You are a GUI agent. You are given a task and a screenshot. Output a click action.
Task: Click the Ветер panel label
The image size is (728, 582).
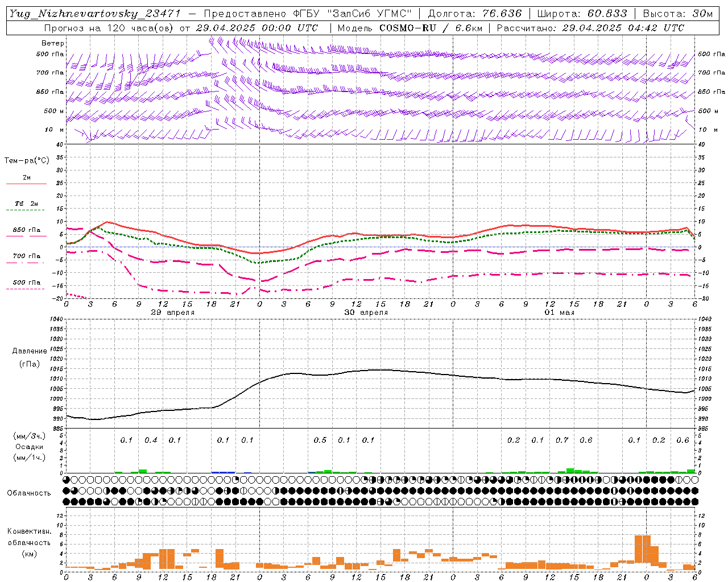[53, 43]
